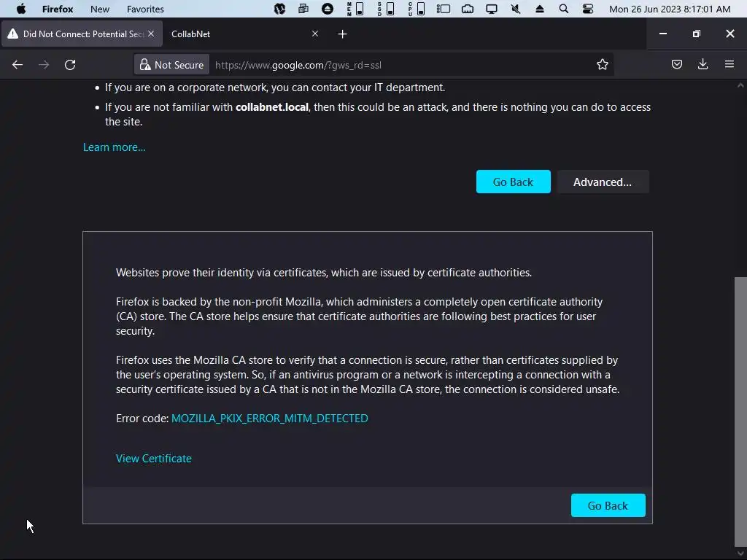Minimize the Firefox window
This screenshot has width=747, height=560.
(x=662, y=34)
